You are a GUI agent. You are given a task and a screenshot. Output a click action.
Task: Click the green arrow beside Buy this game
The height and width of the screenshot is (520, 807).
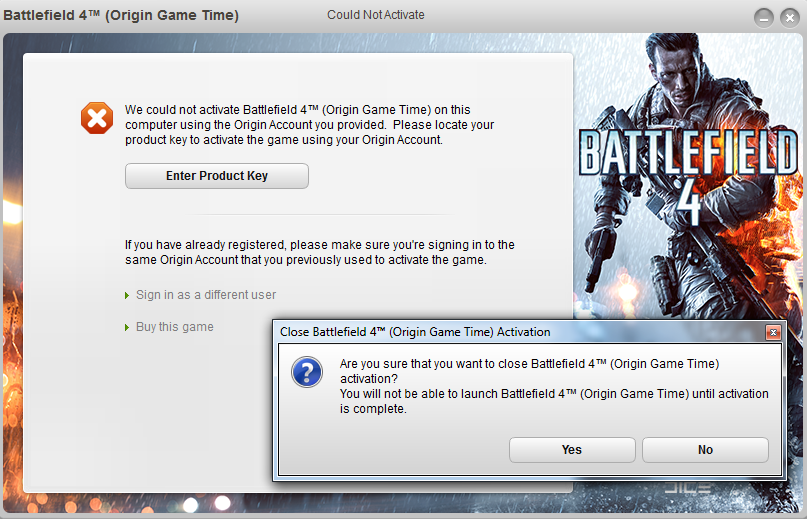click(x=127, y=327)
